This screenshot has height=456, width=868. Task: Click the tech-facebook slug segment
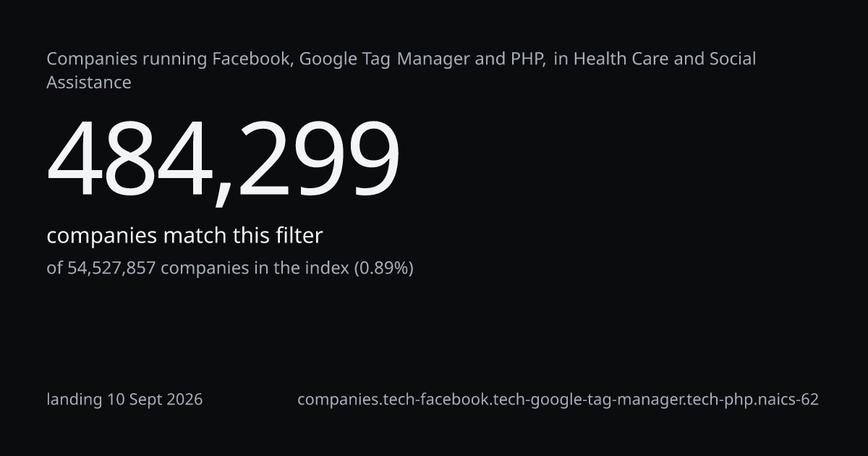pyautogui.click(x=433, y=400)
